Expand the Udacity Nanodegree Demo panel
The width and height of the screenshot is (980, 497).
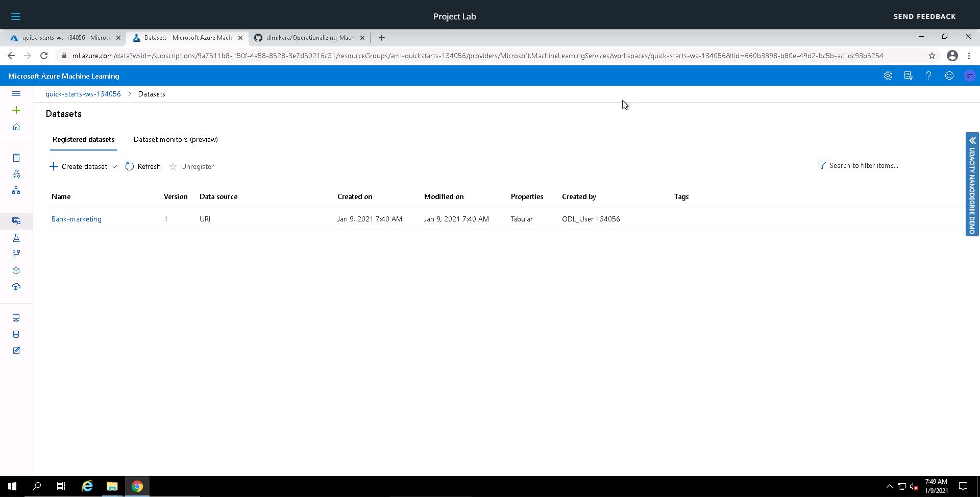(x=972, y=140)
